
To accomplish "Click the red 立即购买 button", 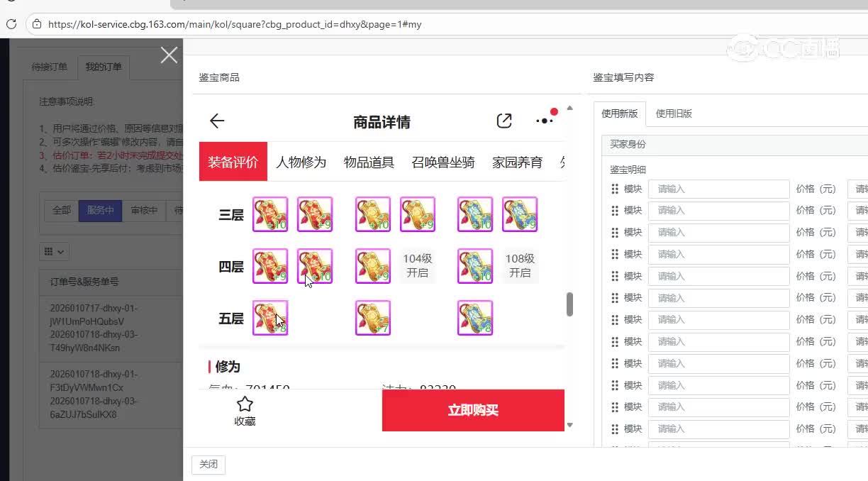I will [473, 410].
